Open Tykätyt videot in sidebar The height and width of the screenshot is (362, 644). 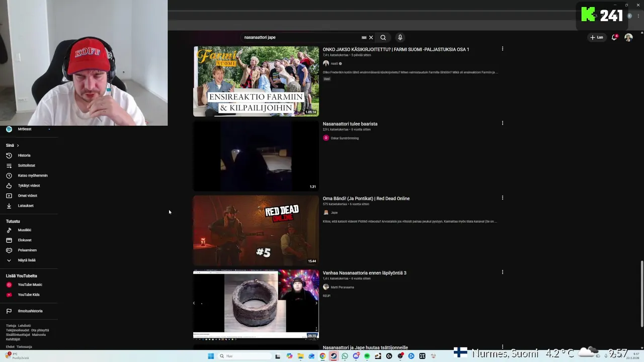point(29,186)
